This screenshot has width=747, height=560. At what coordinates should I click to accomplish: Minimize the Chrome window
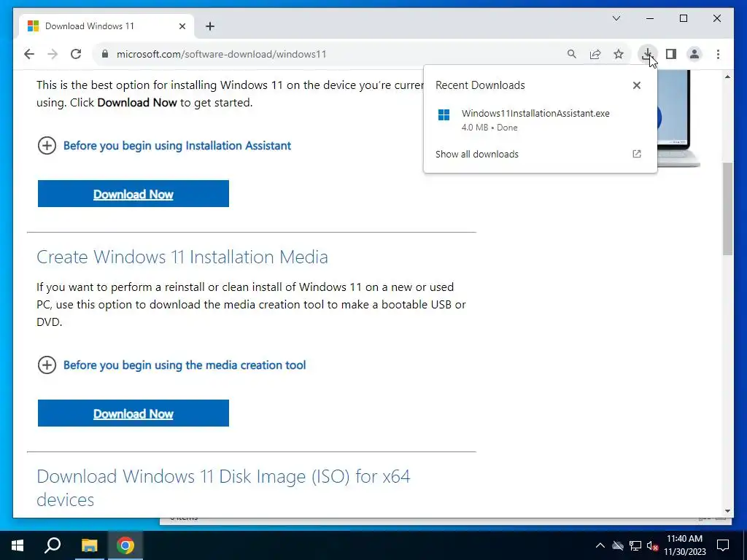coord(650,18)
